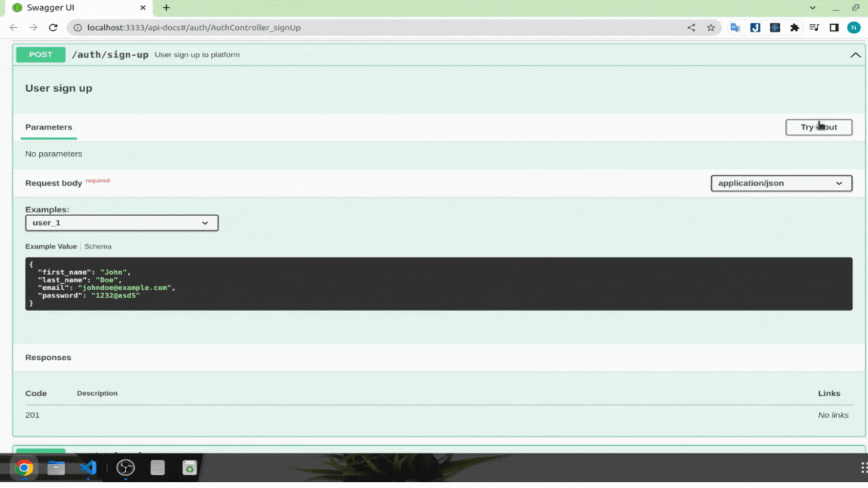Viewport: 868px width, 488px height.
Task: Click the 'Description' column header
Action: pos(97,393)
